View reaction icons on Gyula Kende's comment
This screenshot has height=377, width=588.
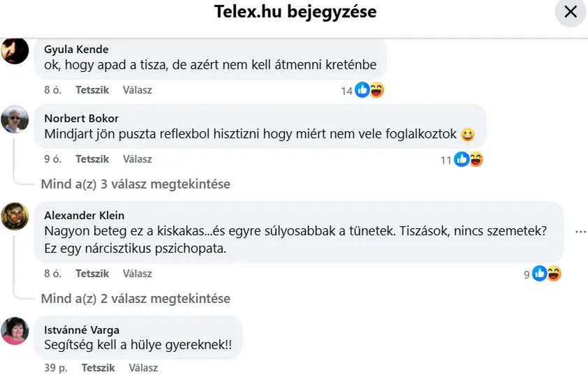coord(369,90)
